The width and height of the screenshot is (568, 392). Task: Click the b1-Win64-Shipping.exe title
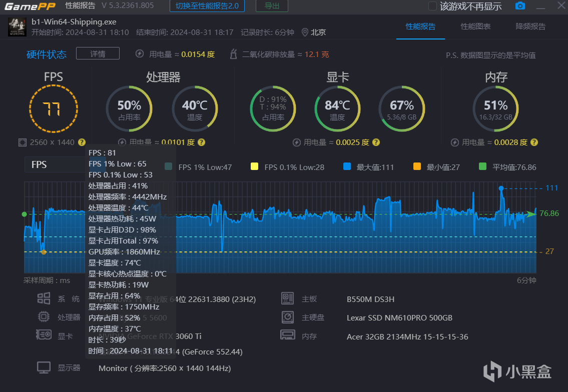[74, 21]
